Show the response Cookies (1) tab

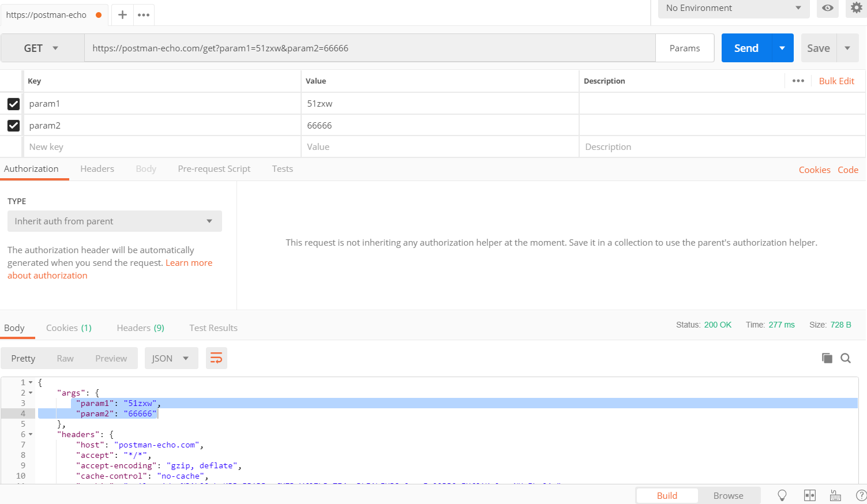point(69,328)
